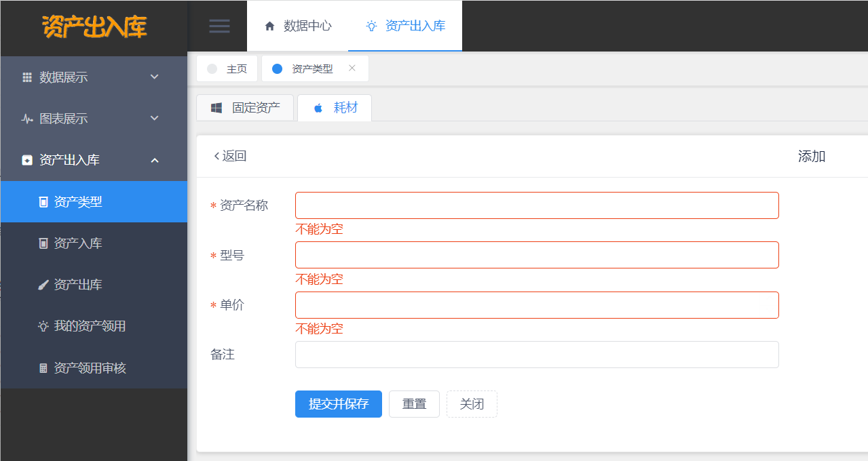Expand the 图表展示 menu chevron
The width and height of the screenshot is (868, 461).
pos(155,118)
